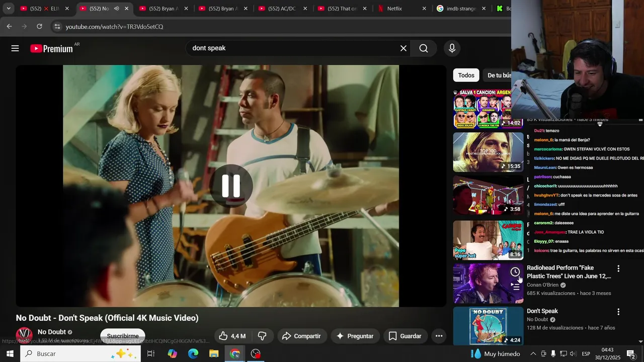Open Don't Speak No Doubt album thumbnail
The image size is (644, 362).
click(x=488, y=326)
